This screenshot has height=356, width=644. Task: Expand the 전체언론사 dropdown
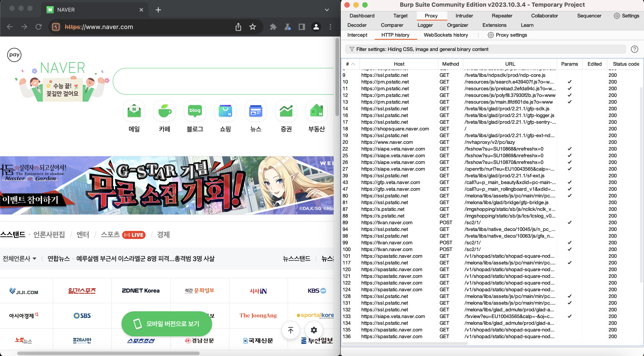[19, 258]
